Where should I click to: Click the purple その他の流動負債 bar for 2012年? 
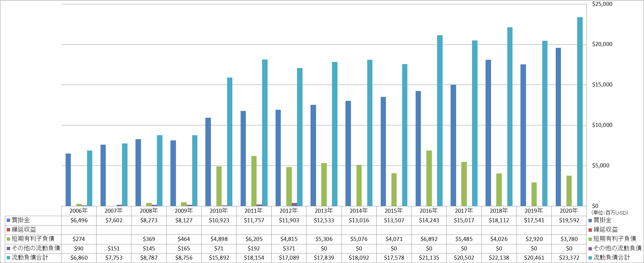pyautogui.click(x=294, y=204)
